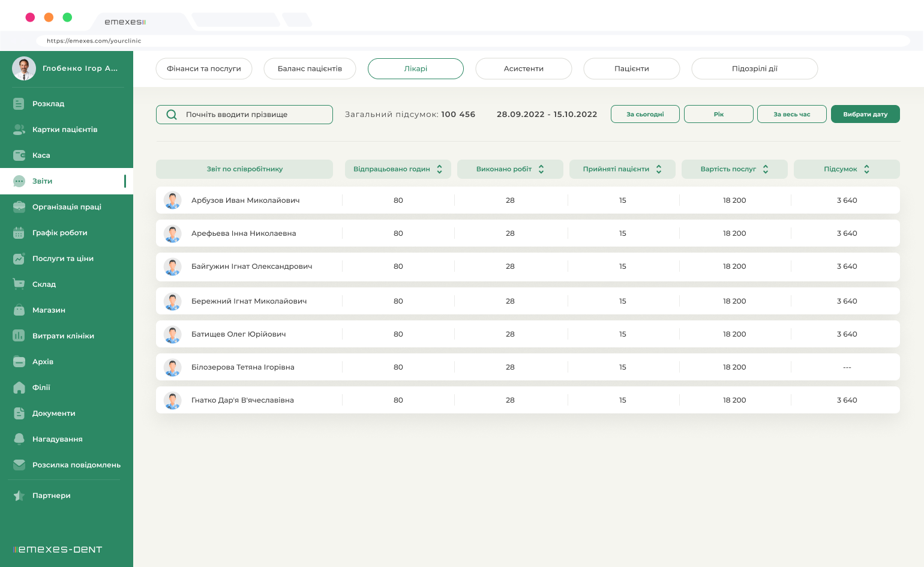Click the Звіт по співробітнику header
The image size is (924, 567).
point(244,169)
